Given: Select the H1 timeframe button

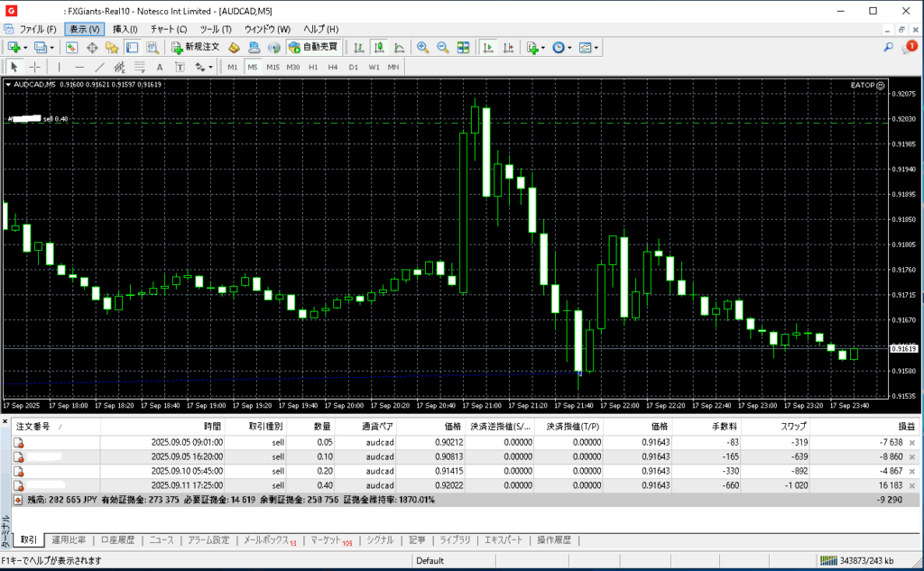Looking at the screenshot, I should click(313, 67).
